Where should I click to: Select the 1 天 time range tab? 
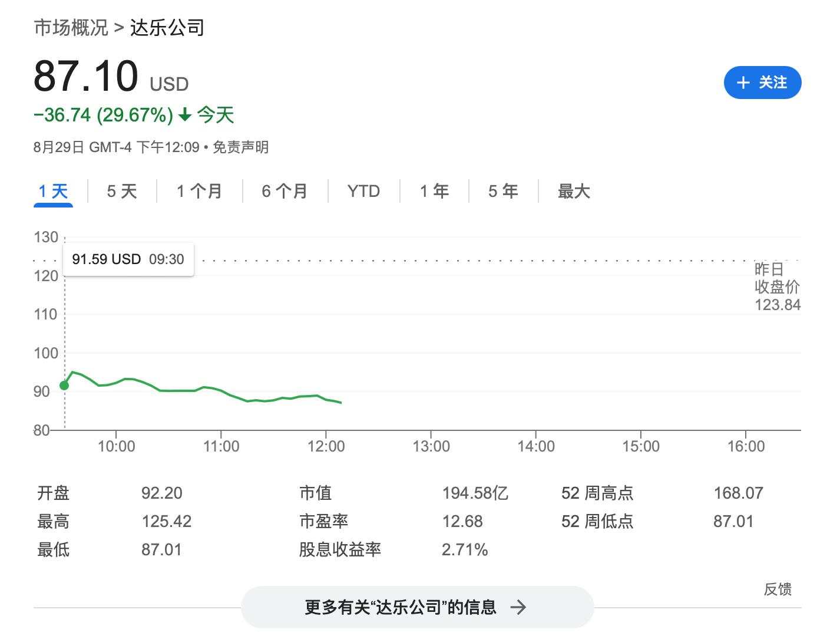tap(53, 191)
